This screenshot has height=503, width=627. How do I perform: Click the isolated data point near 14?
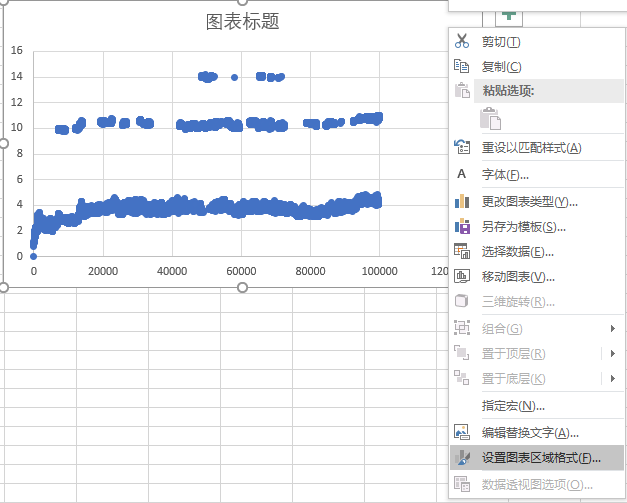point(235,77)
